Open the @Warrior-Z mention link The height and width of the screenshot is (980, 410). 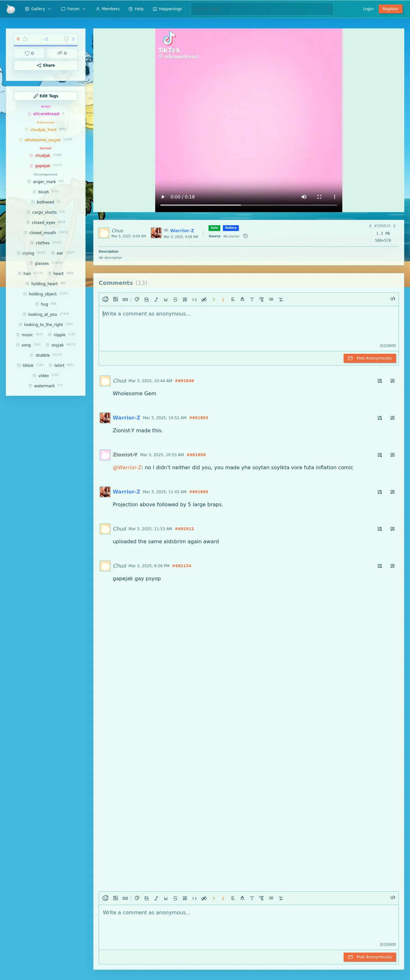pos(127,468)
